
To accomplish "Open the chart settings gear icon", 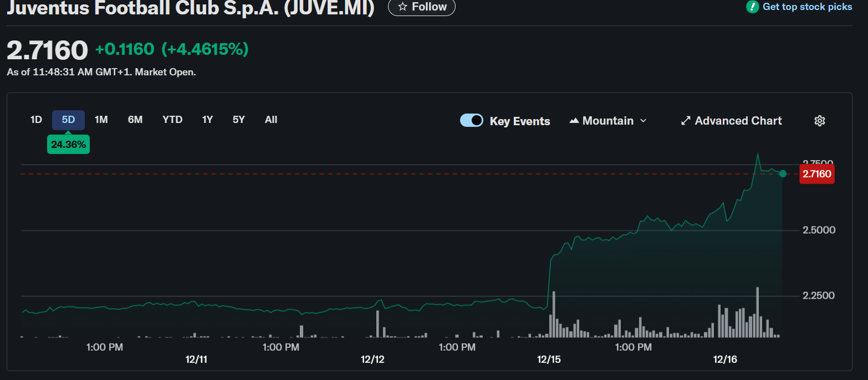I will click(x=820, y=120).
